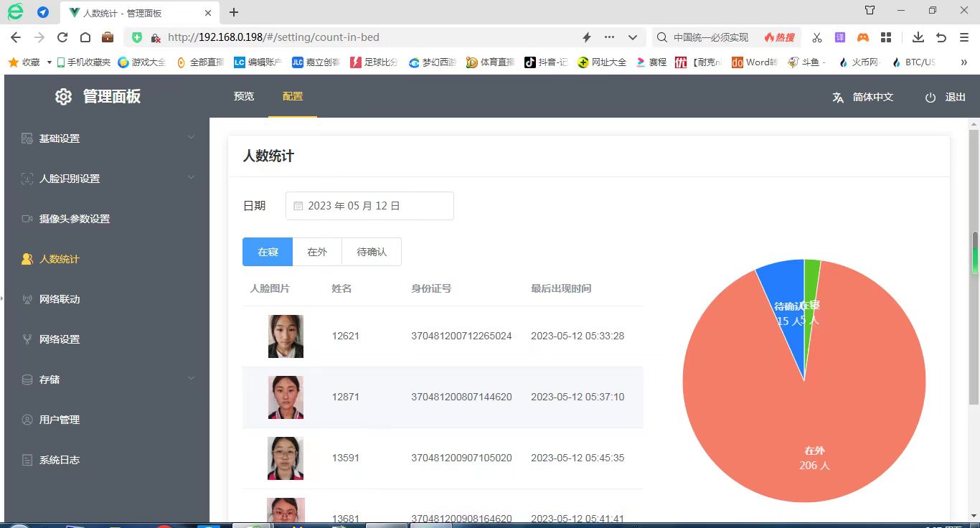The image size is (980, 528).
Task: Open the orange gamepad extension icon
Action: [x=863, y=37]
